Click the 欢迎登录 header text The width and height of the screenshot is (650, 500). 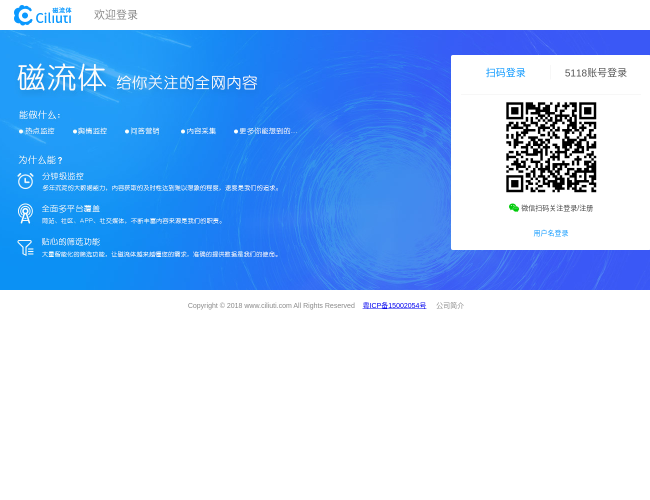pos(116,15)
